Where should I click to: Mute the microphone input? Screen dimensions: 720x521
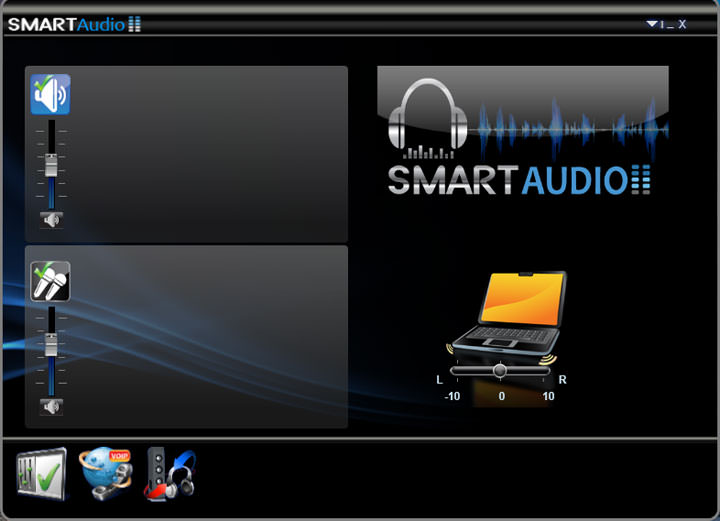(51, 407)
